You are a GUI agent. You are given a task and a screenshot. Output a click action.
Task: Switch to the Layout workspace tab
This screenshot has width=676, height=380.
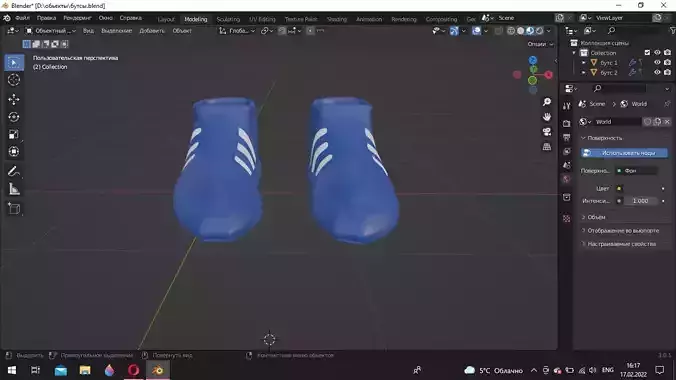[x=166, y=19]
